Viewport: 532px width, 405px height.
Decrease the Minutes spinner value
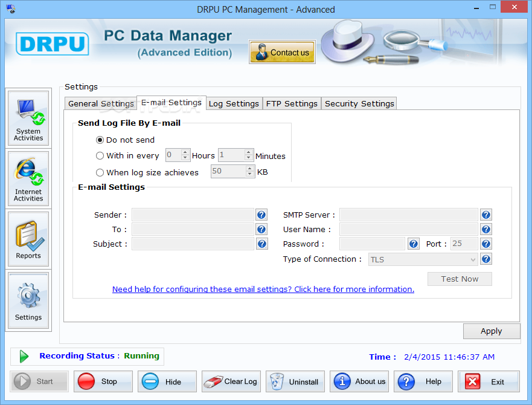pos(249,158)
